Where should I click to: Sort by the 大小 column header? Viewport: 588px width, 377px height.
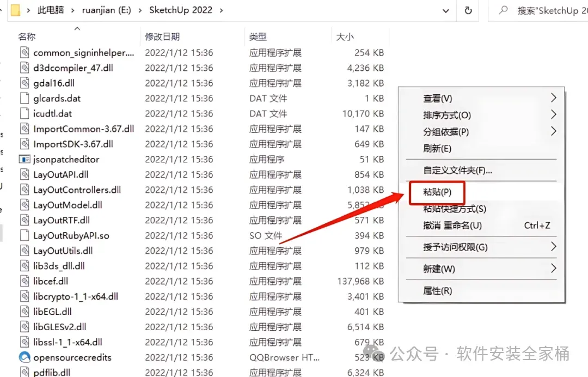tap(345, 37)
